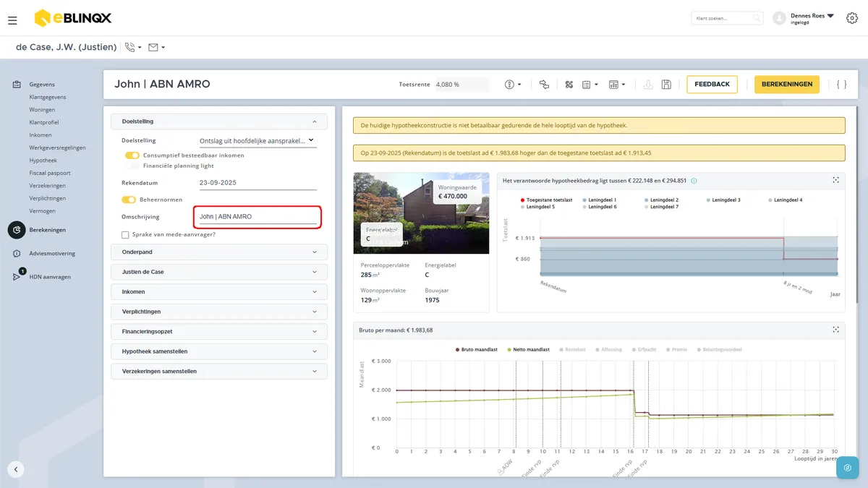The height and width of the screenshot is (488, 868).
Task: Click the save floppy disk icon
Action: [x=666, y=85]
